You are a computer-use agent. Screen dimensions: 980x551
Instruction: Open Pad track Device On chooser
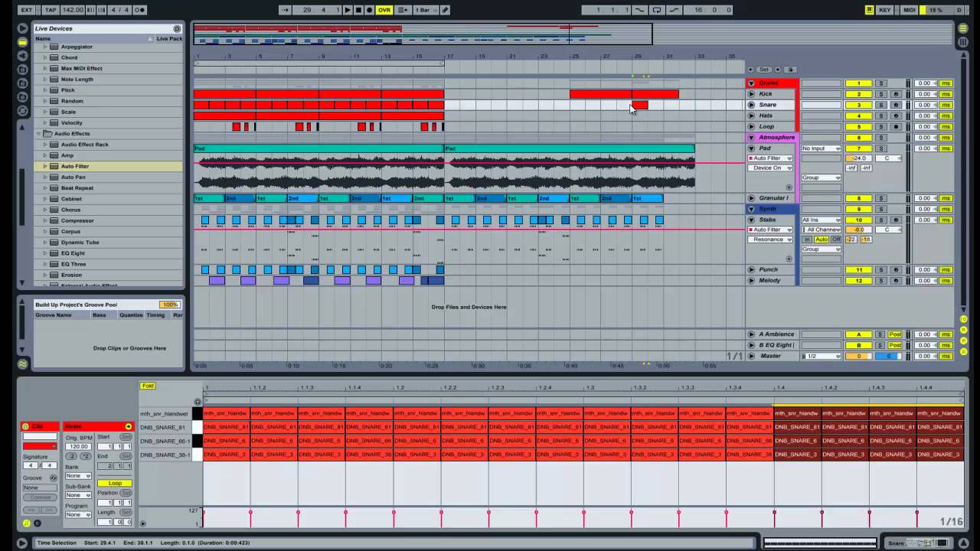770,168
